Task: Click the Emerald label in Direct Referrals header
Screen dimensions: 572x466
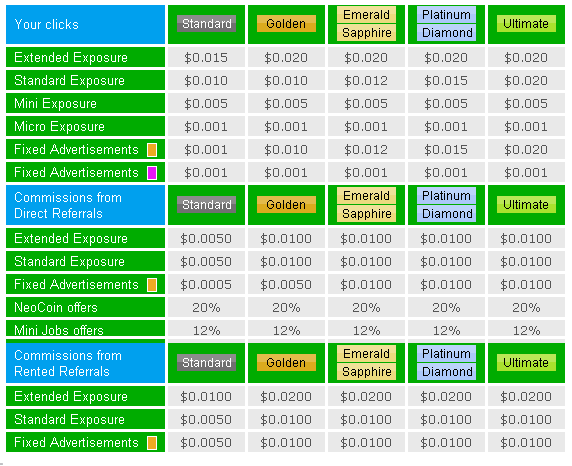Action: (366, 196)
